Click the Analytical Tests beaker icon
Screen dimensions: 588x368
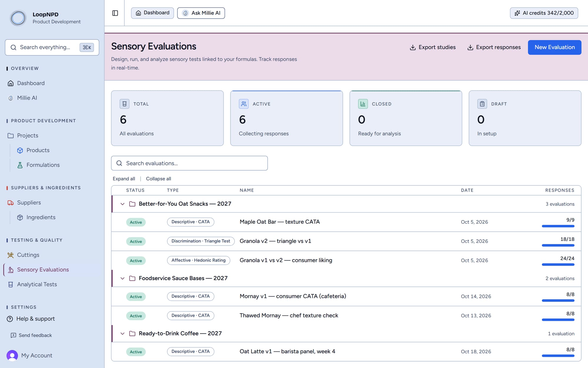pos(11,284)
